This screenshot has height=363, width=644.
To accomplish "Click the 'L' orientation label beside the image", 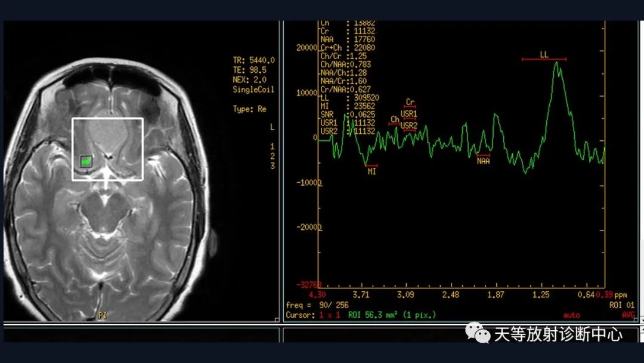I will [x=273, y=127].
